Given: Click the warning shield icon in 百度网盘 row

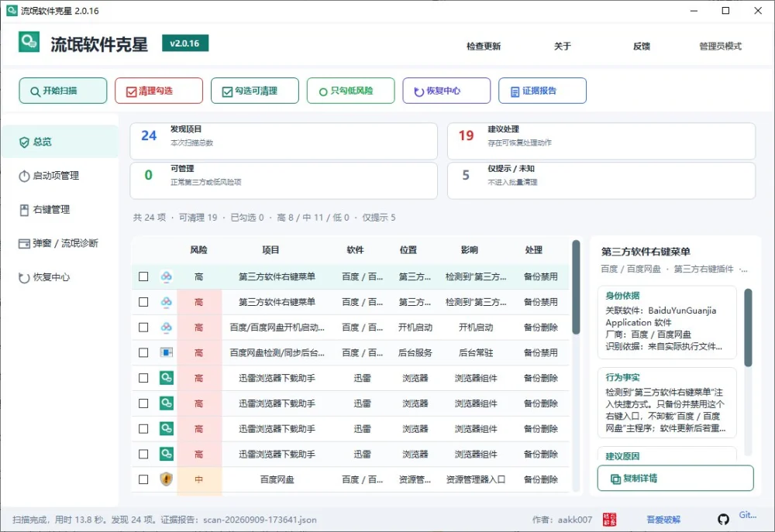Looking at the screenshot, I should pos(167,479).
